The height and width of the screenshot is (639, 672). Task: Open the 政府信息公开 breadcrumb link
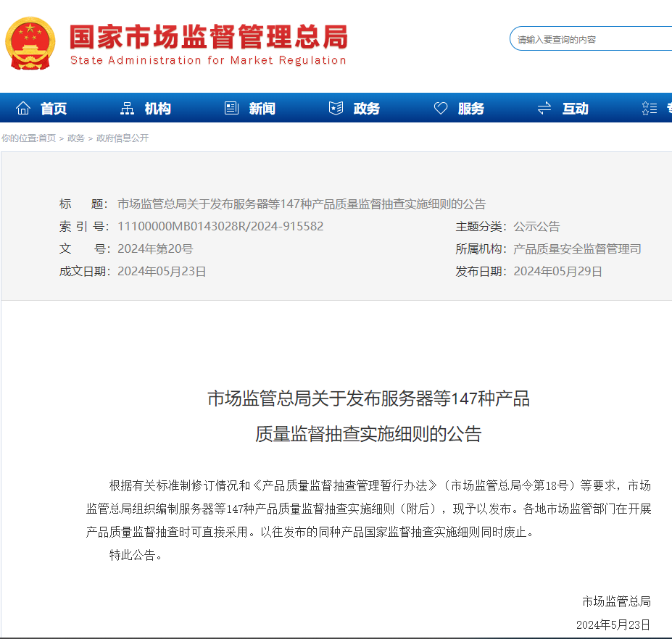[x=123, y=138]
